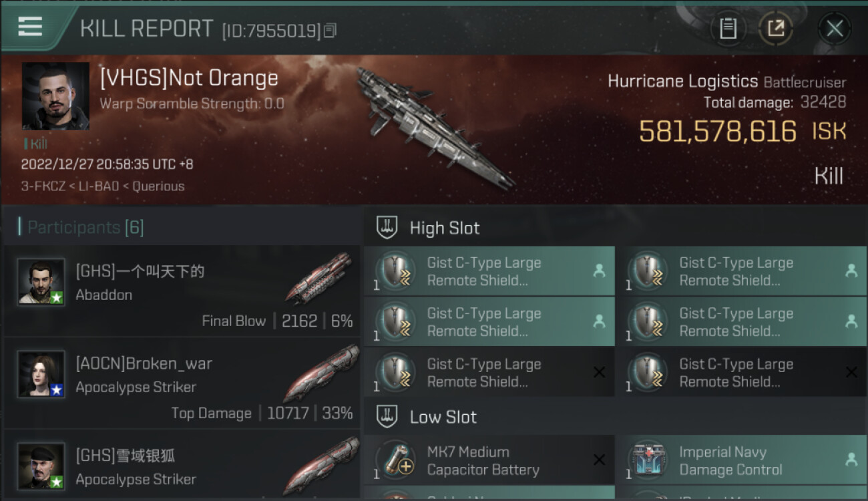Toggle the person icon on Imperial Navy Damage Control

click(851, 460)
